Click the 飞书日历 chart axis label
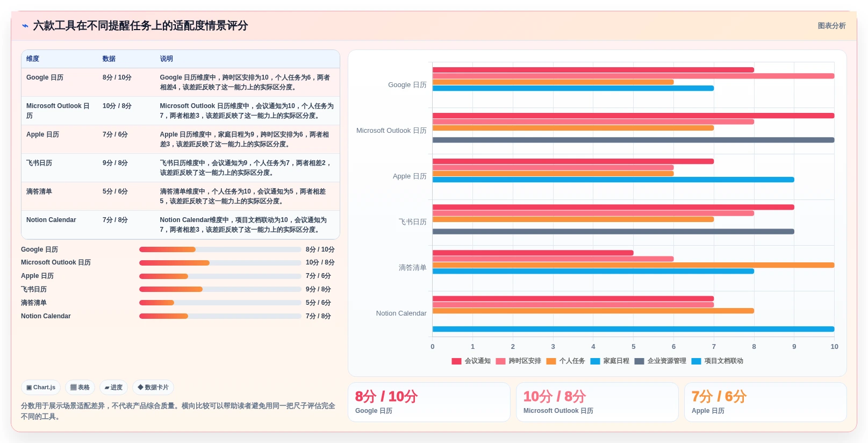The height and width of the screenshot is (443, 868). pyautogui.click(x=413, y=222)
